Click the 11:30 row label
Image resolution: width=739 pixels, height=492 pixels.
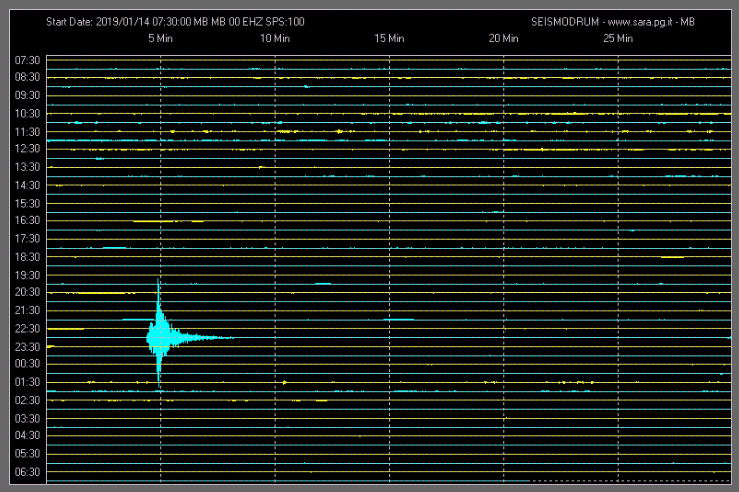pos(27,132)
